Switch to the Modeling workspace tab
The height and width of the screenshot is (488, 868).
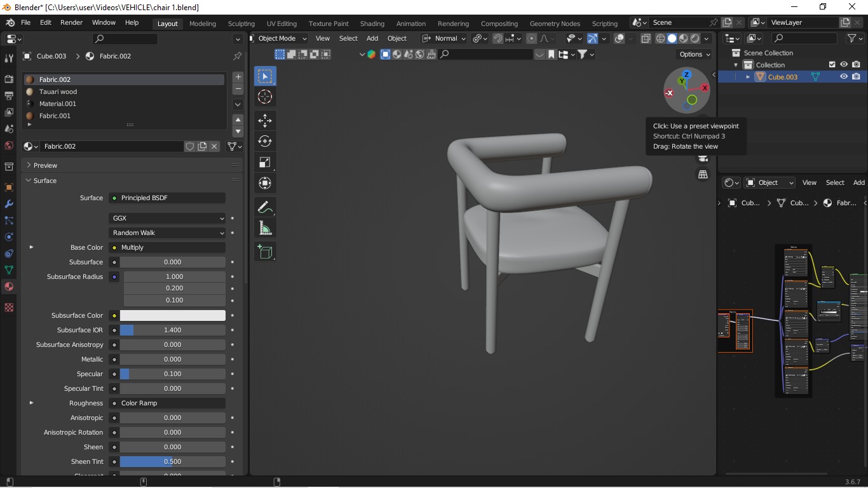tap(203, 24)
